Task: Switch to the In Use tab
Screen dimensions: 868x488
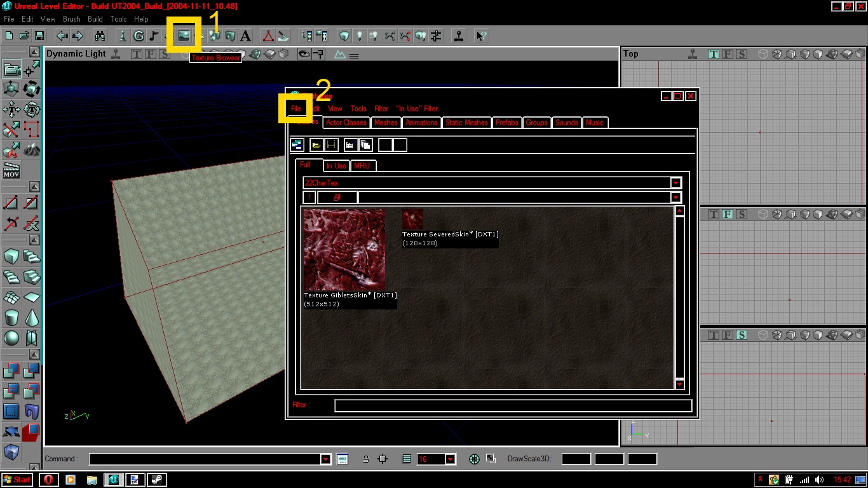Action: 336,166
